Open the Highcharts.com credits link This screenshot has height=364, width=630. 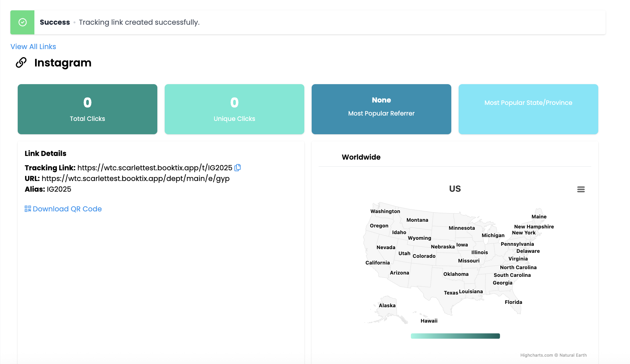point(536,355)
